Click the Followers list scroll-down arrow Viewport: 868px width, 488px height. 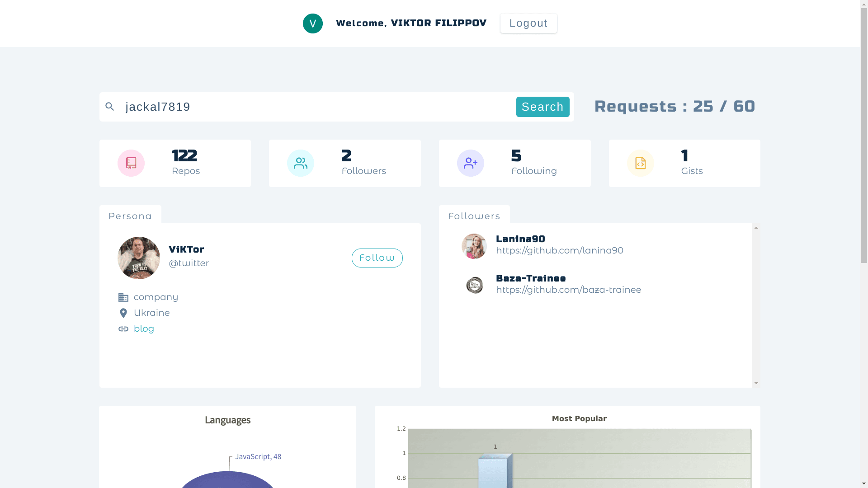tap(756, 383)
